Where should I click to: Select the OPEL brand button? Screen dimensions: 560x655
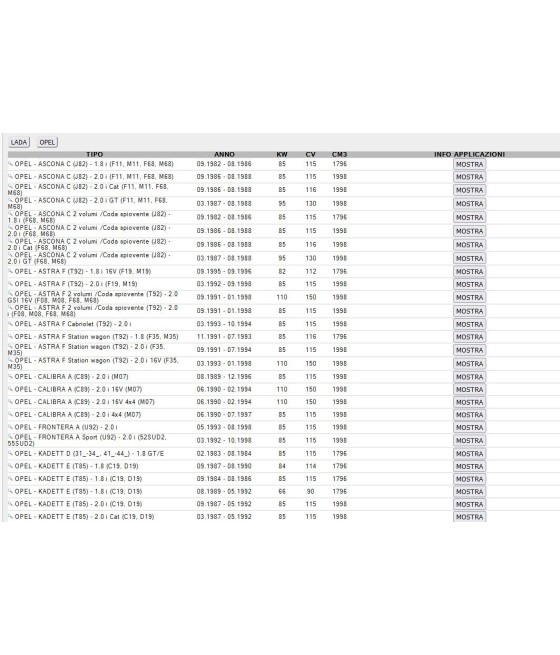point(47,142)
